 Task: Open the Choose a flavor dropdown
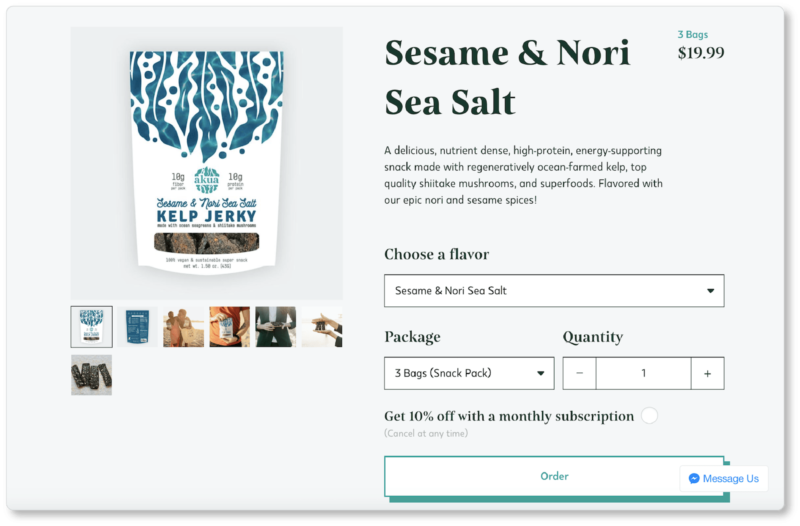pyautogui.click(x=554, y=291)
